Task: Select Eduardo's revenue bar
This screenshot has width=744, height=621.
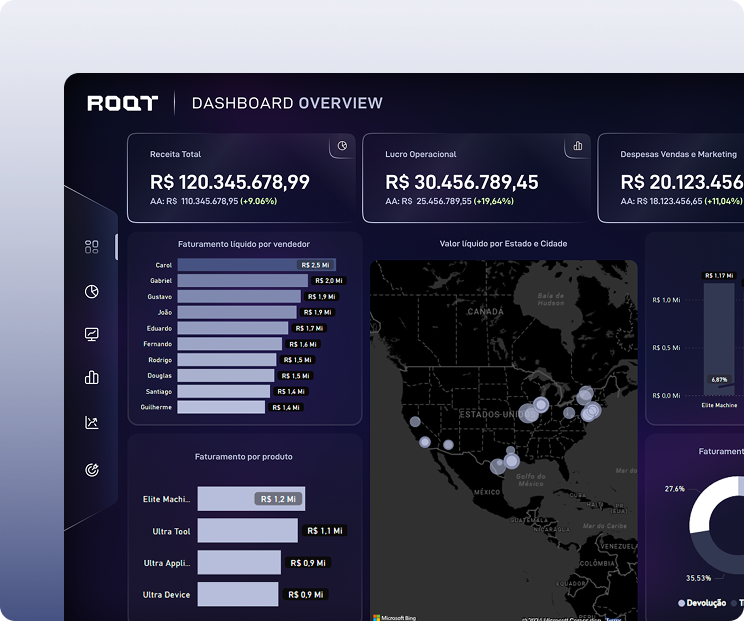Action: 232,328
